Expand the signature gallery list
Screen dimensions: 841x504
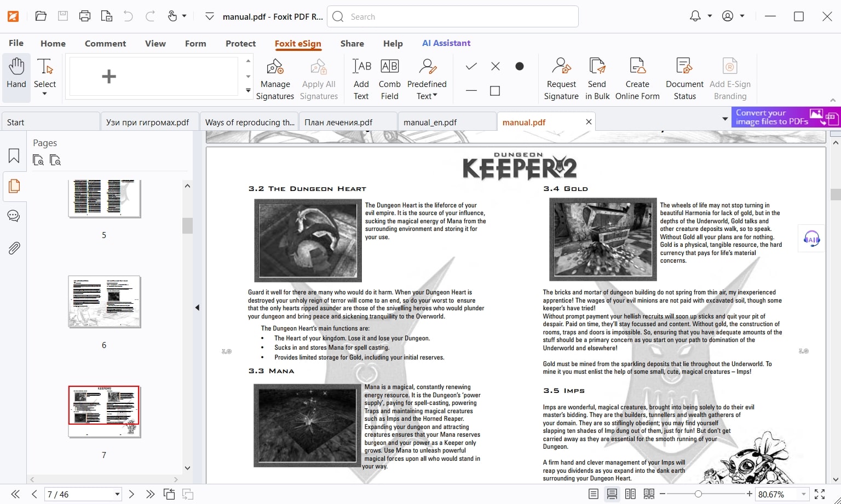tap(248, 90)
